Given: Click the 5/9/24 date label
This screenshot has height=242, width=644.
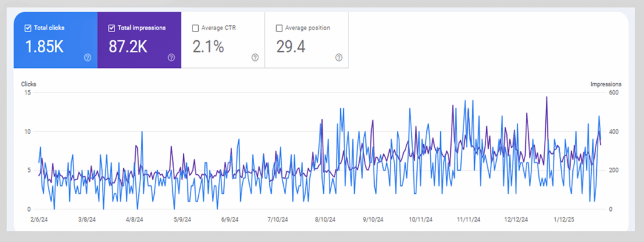Looking at the screenshot, I should [183, 220].
